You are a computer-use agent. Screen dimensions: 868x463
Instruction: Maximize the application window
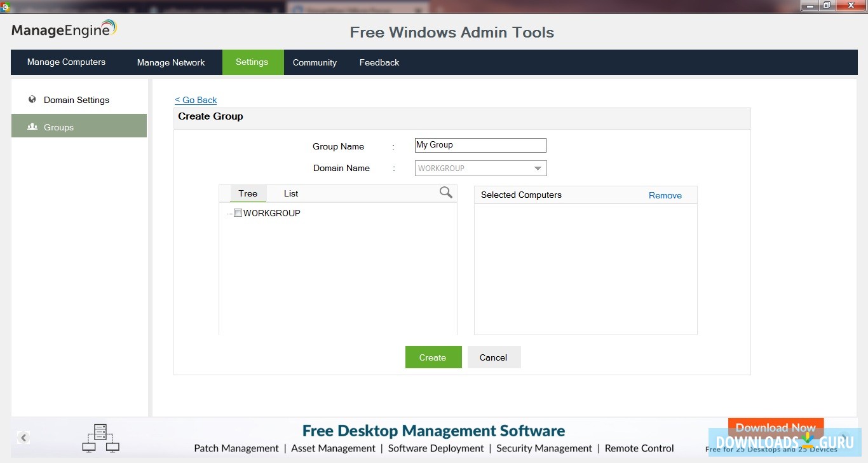[x=827, y=6]
